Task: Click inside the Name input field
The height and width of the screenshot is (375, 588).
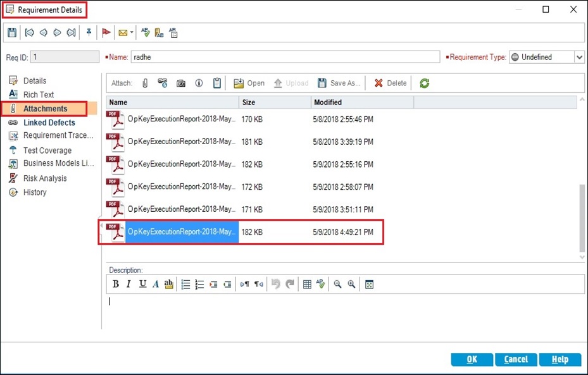Action: [x=285, y=57]
